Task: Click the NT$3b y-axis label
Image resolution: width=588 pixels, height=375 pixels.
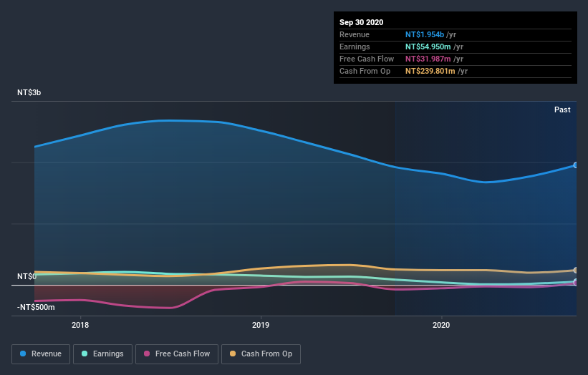Action: coord(29,92)
